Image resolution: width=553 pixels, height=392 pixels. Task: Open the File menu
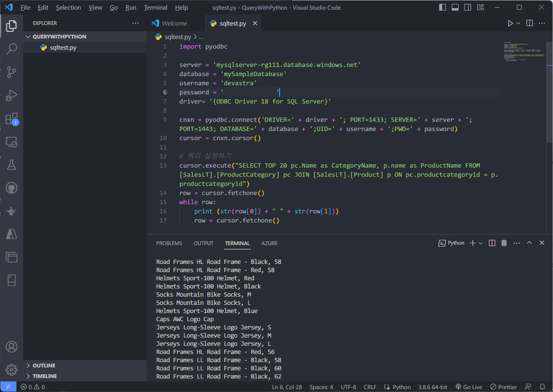point(26,7)
